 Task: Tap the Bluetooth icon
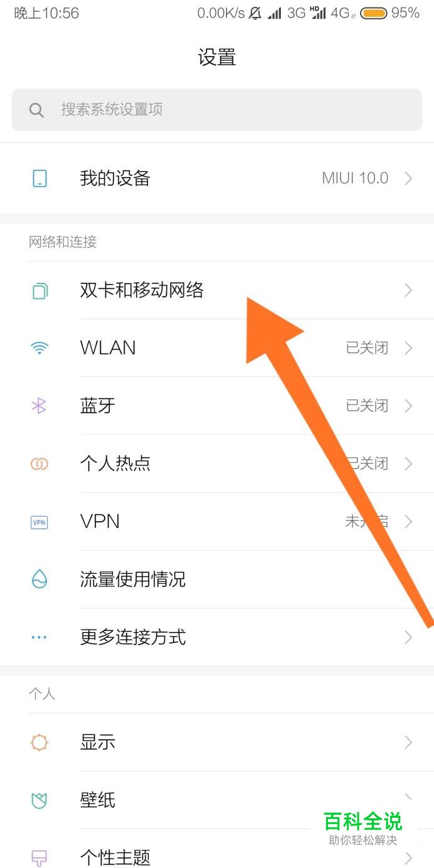click(x=39, y=406)
